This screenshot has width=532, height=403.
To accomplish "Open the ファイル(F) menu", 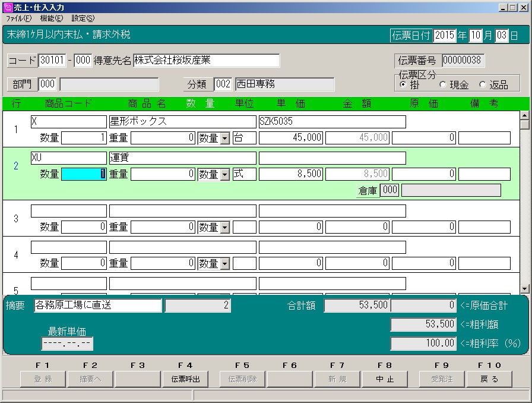I will click(x=19, y=18).
